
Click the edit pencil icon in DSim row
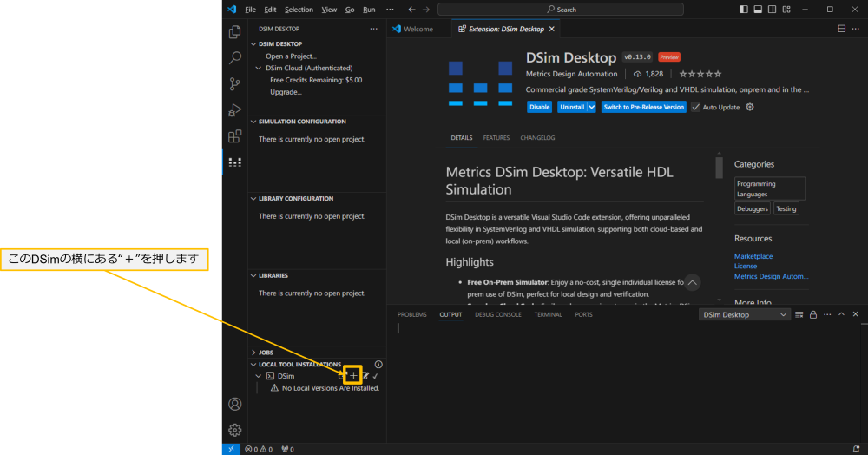tap(365, 376)
